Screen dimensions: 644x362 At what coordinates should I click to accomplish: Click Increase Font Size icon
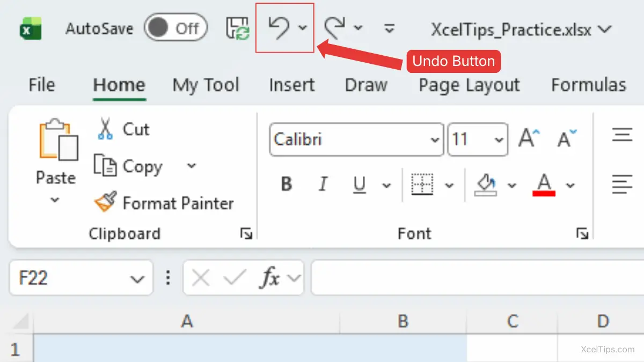[x=529, y=139]
